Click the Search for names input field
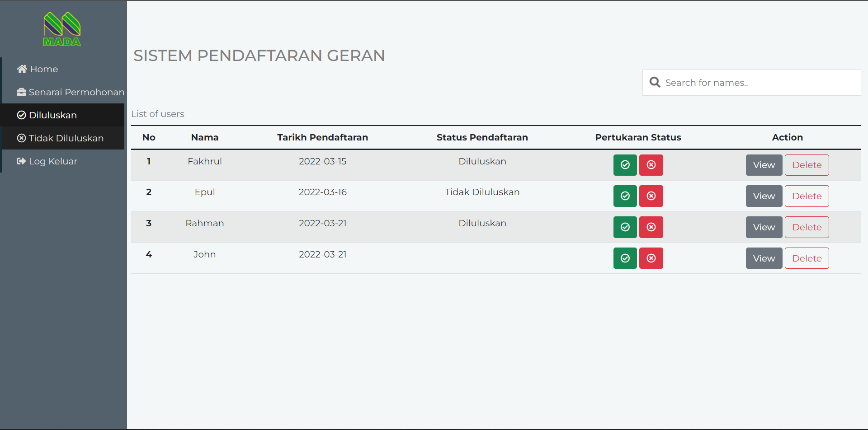 pyautogui.click(x=752, y=82)
